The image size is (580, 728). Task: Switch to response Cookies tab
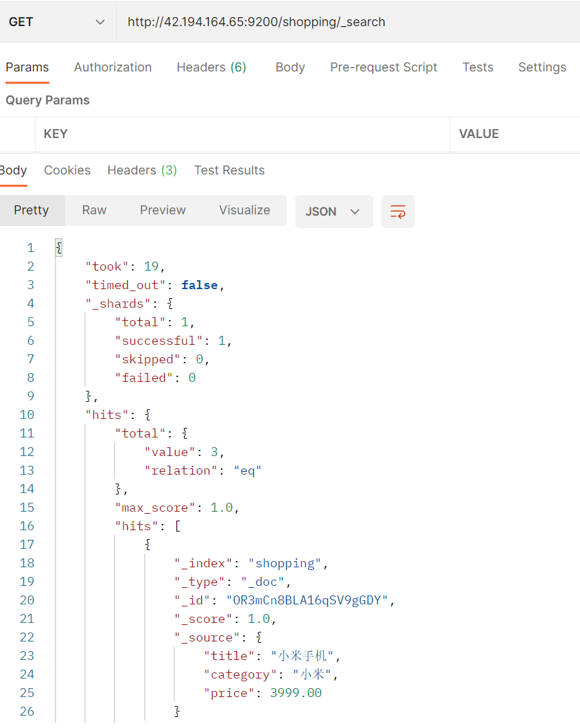click(67, 170)
